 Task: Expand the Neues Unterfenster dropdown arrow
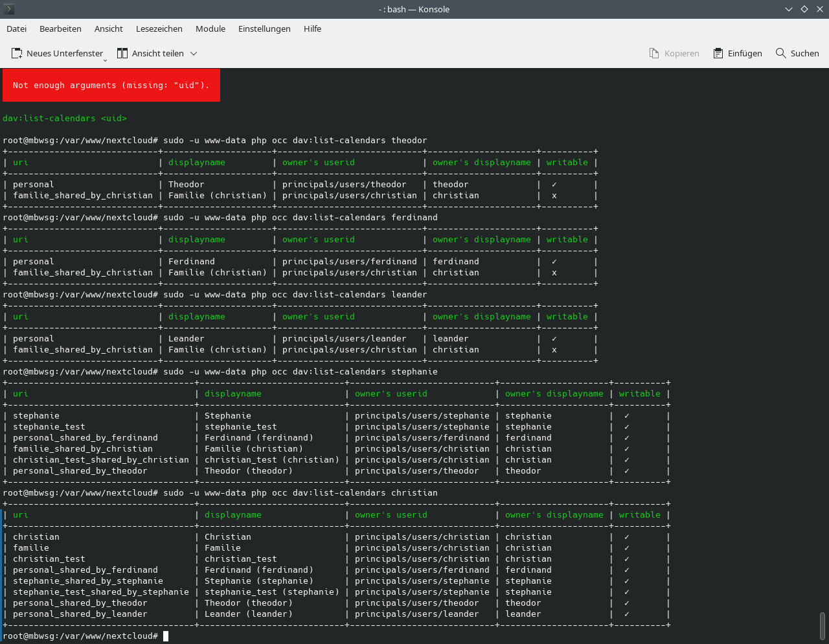point(105,60)
